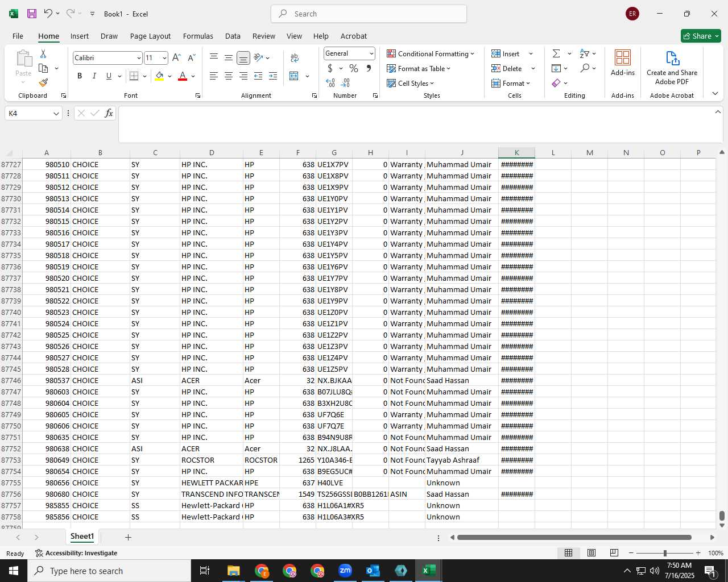728x582 pixels.
Task: Select the Format Painter brush
Action: click(x=43, y=82)
